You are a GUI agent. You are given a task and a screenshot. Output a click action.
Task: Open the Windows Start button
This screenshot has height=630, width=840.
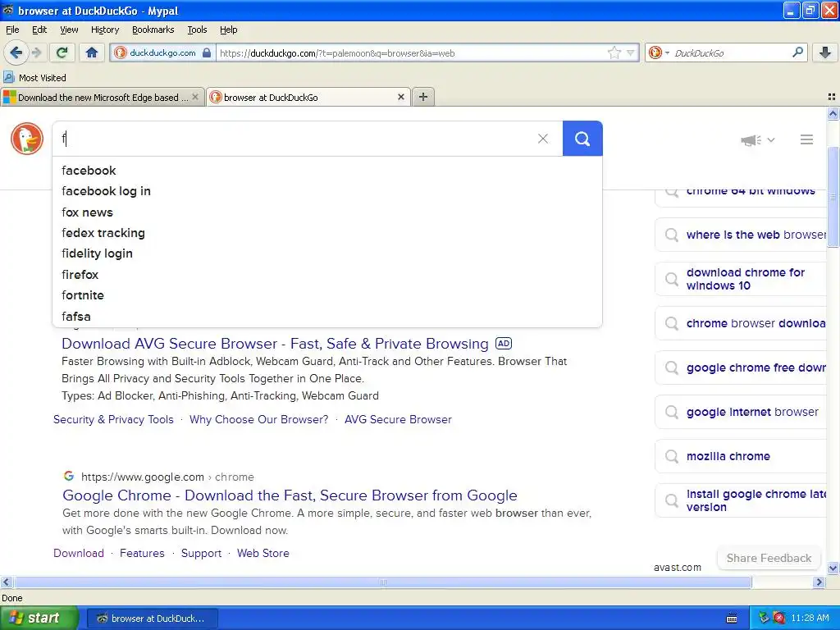pyautogui.click(x=39, y=618)
